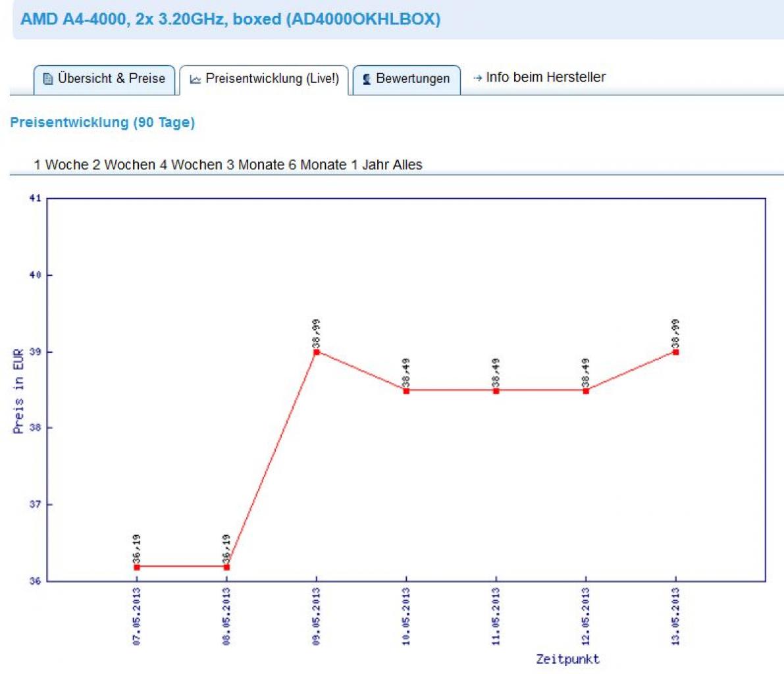Click the 37 value on price axis
Screen dimensions: 784x674
tap(35, 504)
